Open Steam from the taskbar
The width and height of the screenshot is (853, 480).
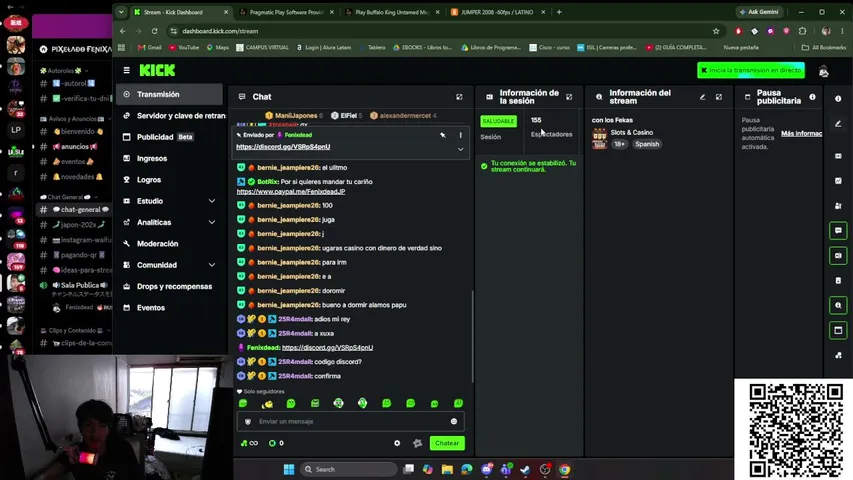pos(525,469)
